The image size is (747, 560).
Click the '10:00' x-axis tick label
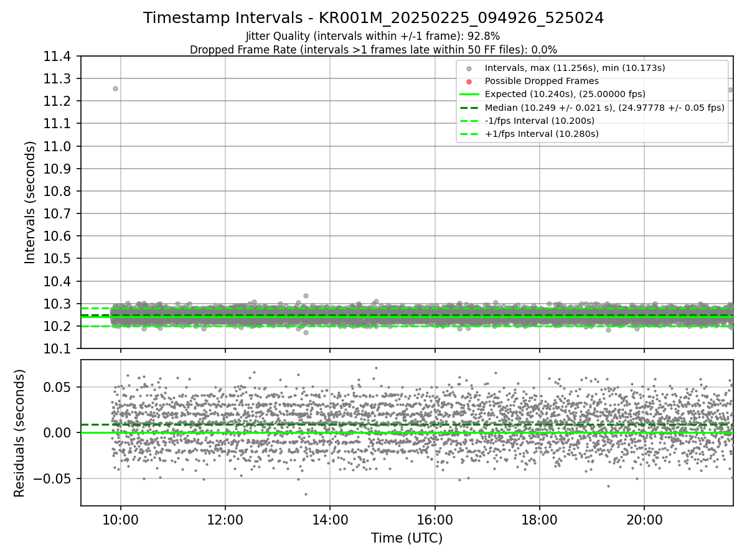[x=121, y=520]
